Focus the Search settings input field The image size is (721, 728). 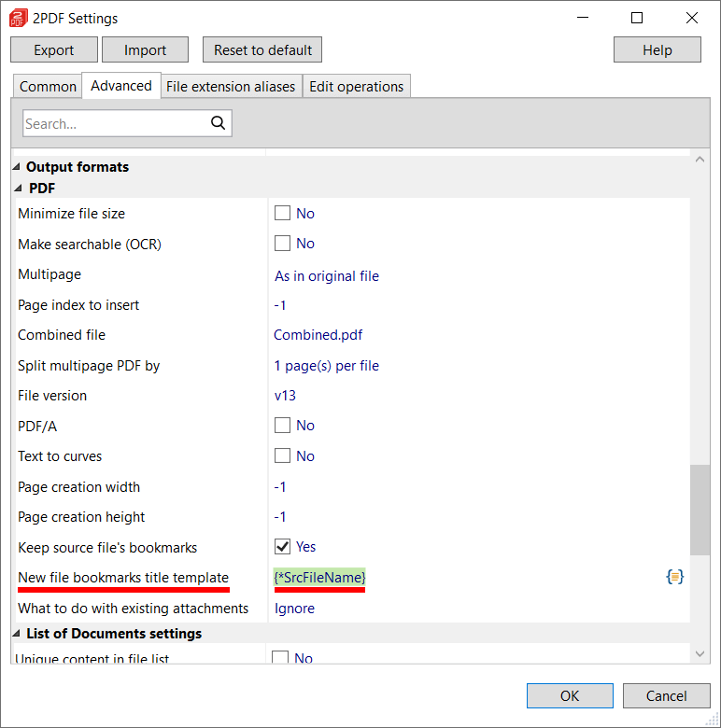[x=114, y=123]
